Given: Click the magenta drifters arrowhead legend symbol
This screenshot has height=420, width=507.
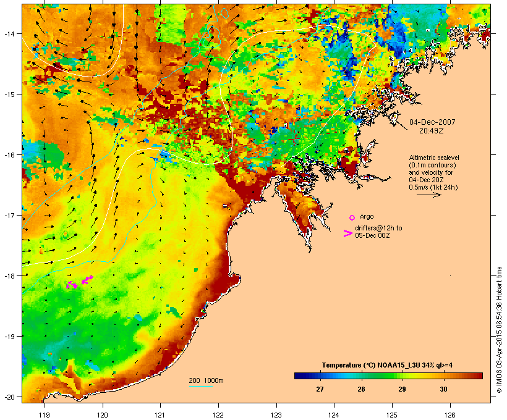Looking at the screenshot, I should (347, 233).
